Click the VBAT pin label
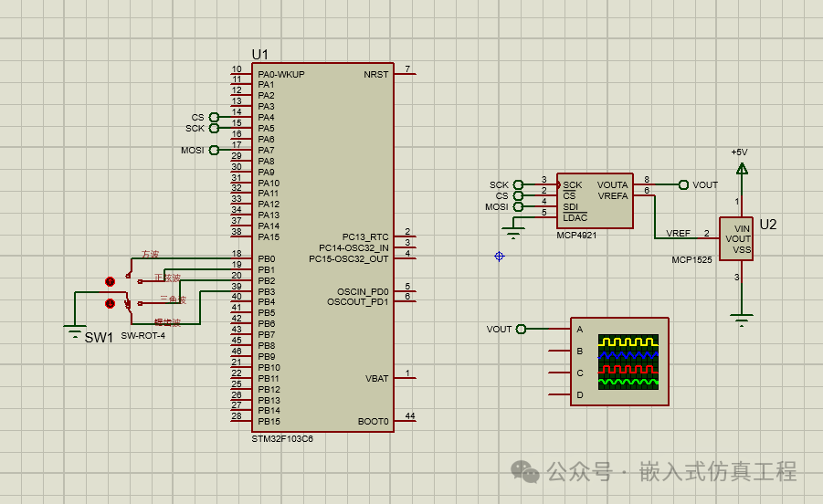823x504 pixels. [x=377, y=379]
